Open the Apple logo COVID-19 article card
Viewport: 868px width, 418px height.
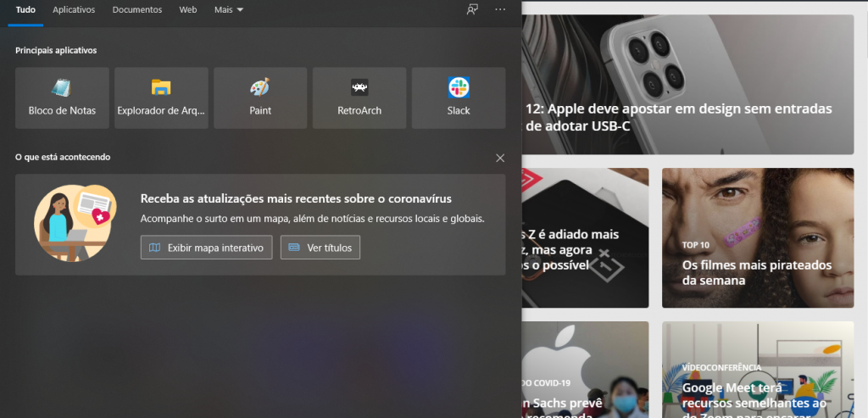pyautogui.click(x=585, y=370)
